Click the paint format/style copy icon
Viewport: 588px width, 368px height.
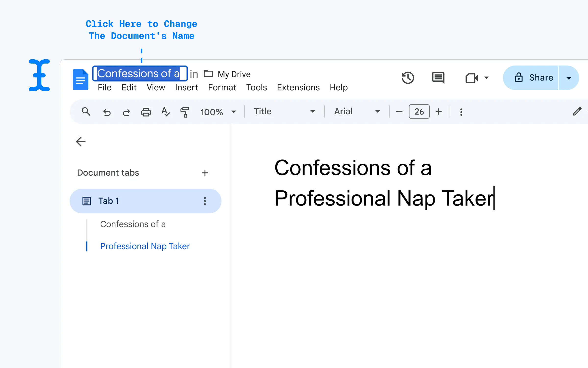click(184, 111)
